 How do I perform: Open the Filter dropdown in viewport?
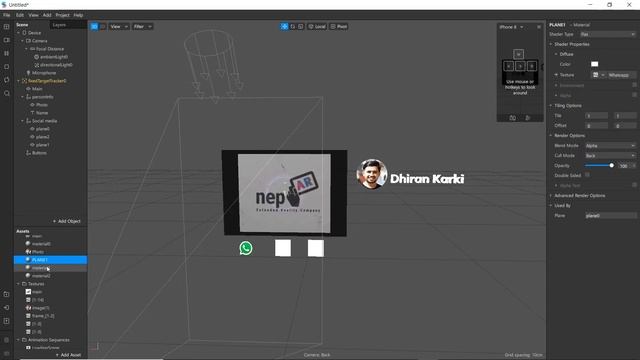(142, 27)
